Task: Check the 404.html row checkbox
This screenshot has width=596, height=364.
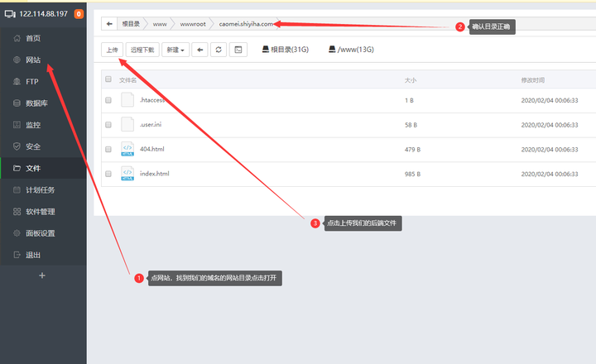Action: [108, 150]
